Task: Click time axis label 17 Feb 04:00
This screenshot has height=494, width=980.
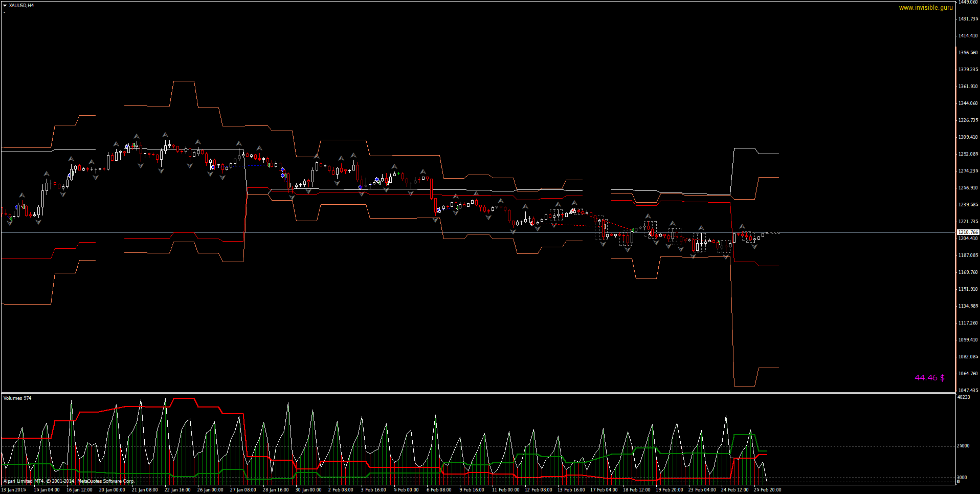Action: pos(604,490)
